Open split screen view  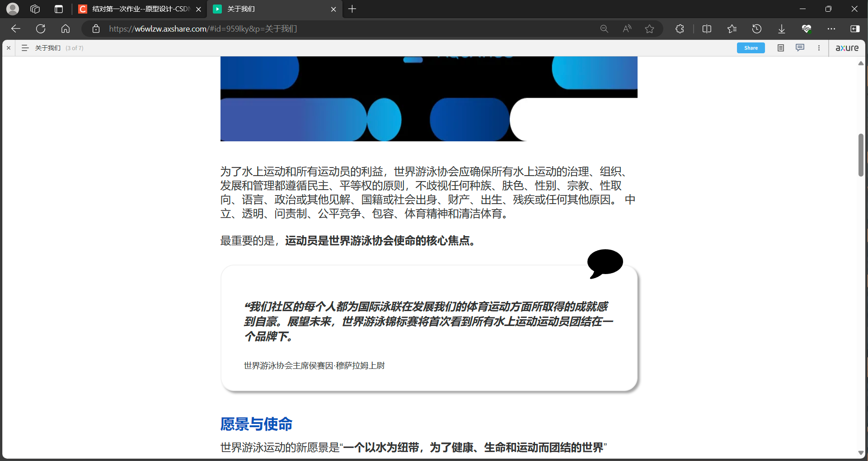(x=707, y=29)
